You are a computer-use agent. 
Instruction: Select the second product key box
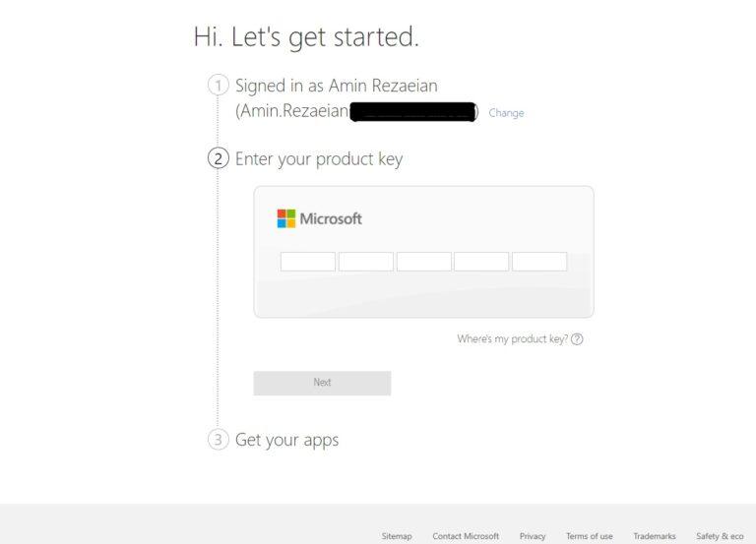(x=366, y=262)
